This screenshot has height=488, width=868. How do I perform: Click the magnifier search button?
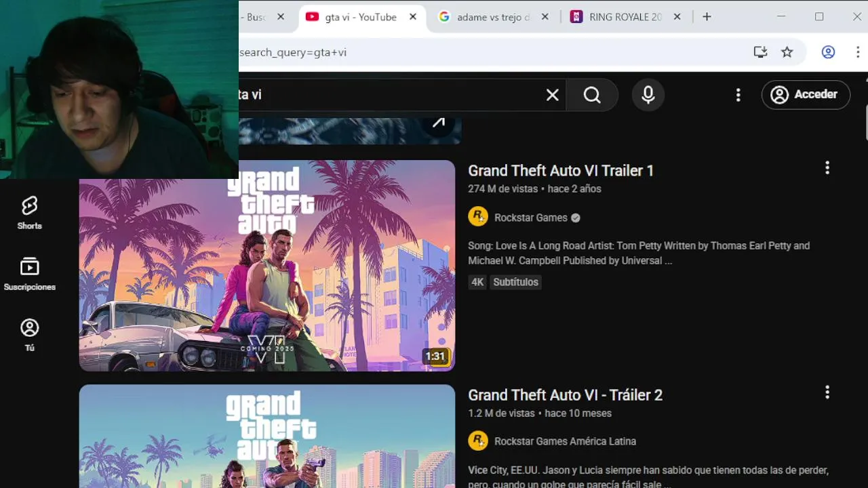(x=592, y=95)
